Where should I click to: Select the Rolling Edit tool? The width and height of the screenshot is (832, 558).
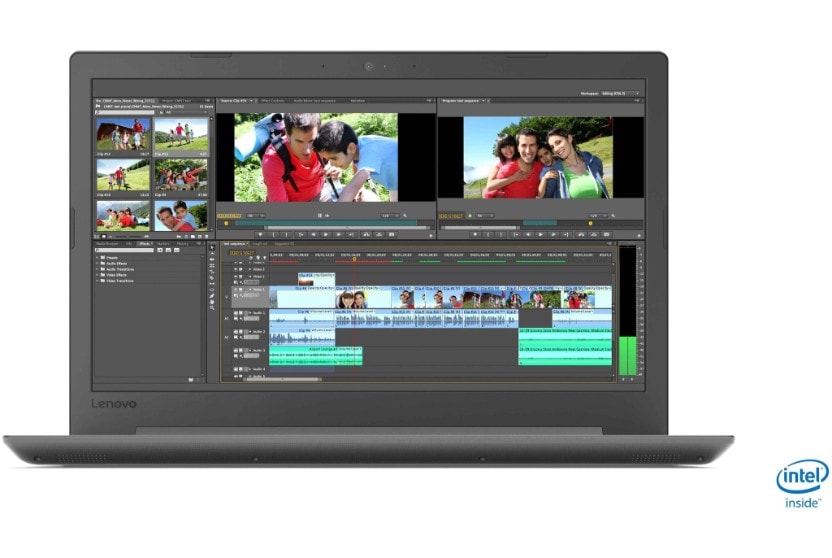coord(212,266)
